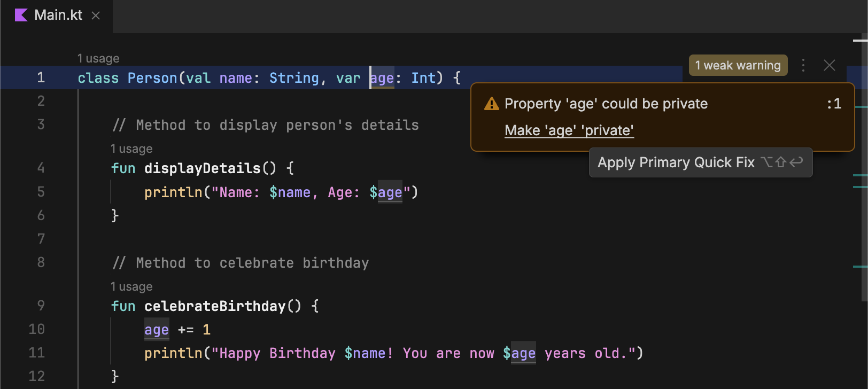Place cursor on celebrateBirthday function name
Screen dimensions: 868x389
215,306
